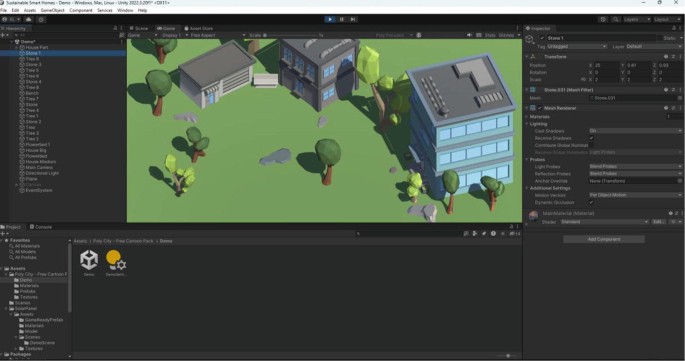Click the Step frame button
Image resolution: width=685 pixels, height=361 pixels.
[353, 19]
